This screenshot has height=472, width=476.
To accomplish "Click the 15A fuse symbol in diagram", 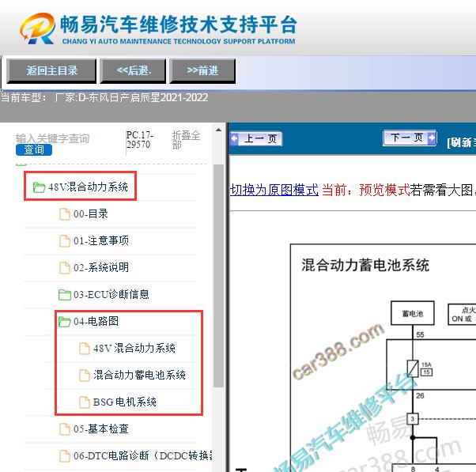I will point(413,368).
